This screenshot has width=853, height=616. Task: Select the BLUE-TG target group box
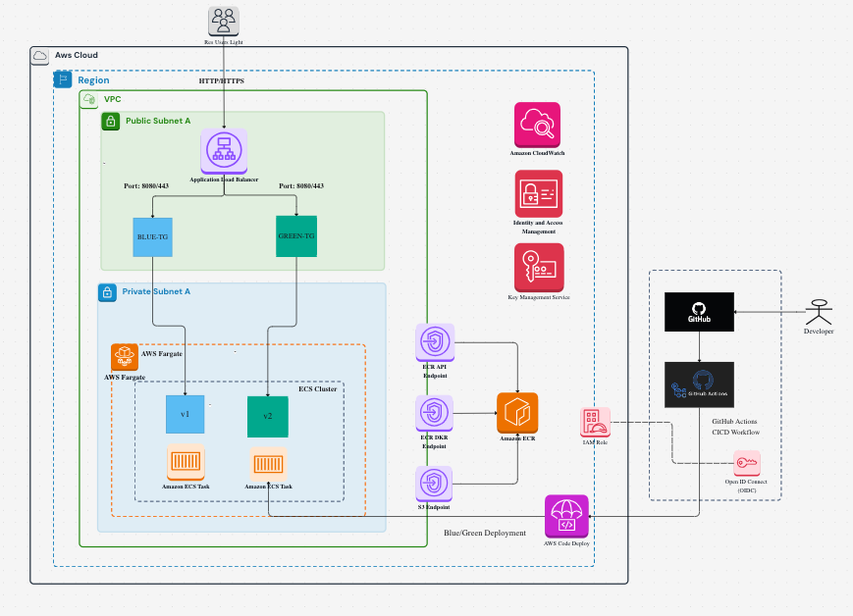153,237
